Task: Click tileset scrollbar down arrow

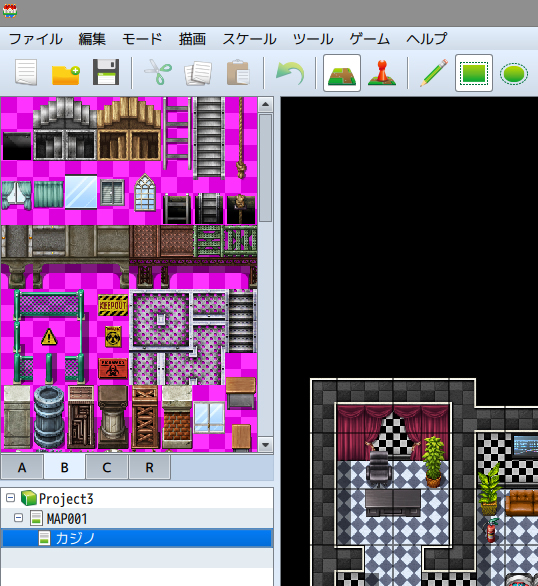Action: 265,445
